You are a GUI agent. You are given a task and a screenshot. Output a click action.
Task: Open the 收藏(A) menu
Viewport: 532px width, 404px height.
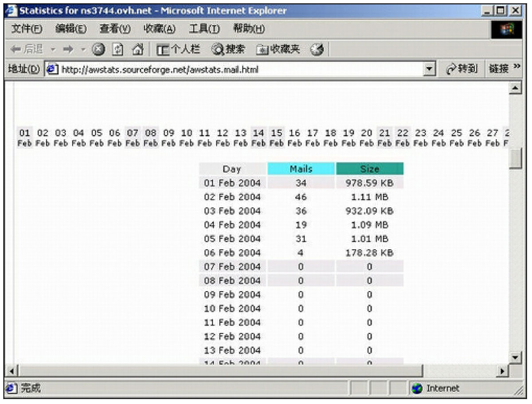pos(160,29)
